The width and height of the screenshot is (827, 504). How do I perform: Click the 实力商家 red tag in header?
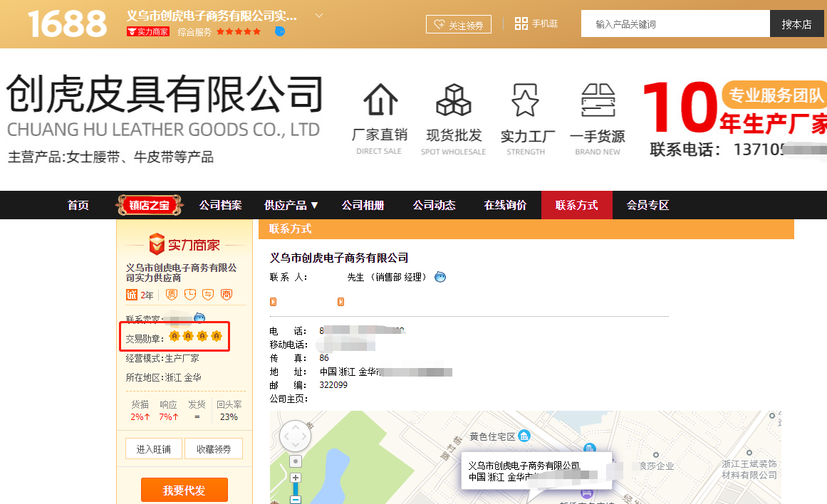(147, 31)
